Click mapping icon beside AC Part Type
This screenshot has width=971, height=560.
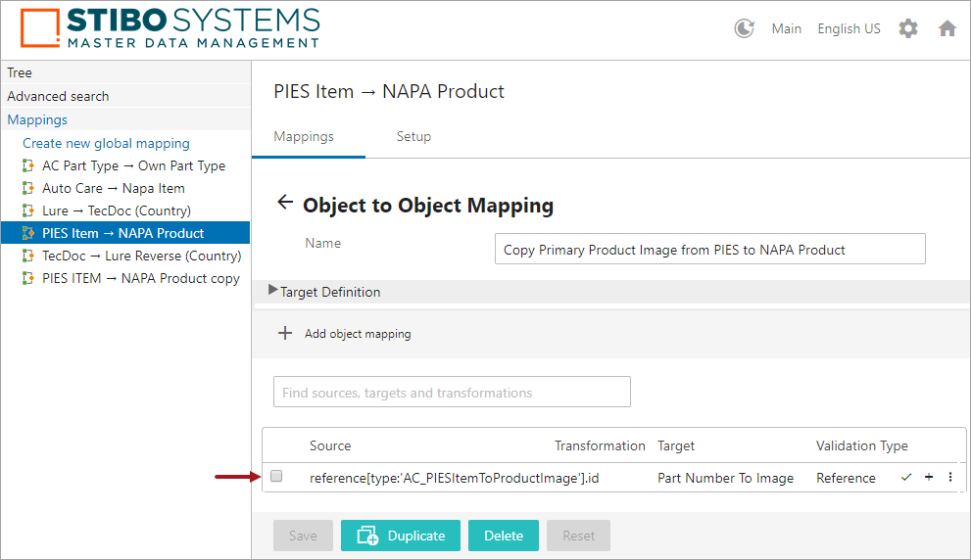(27, 165)
